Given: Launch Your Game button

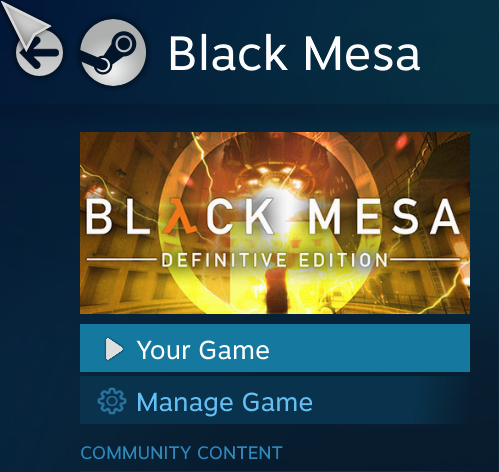Looking at the screenshot, I should [x=275, y=348].
